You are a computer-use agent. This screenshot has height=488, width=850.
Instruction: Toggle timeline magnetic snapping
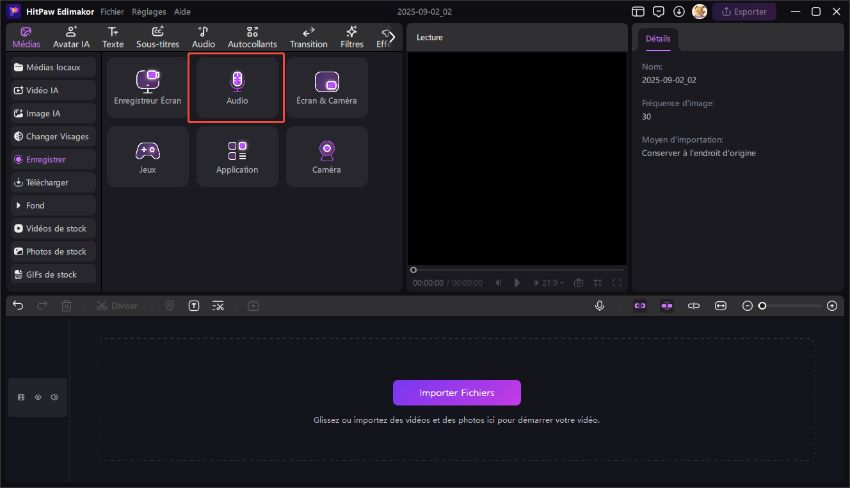click(667, 306)
